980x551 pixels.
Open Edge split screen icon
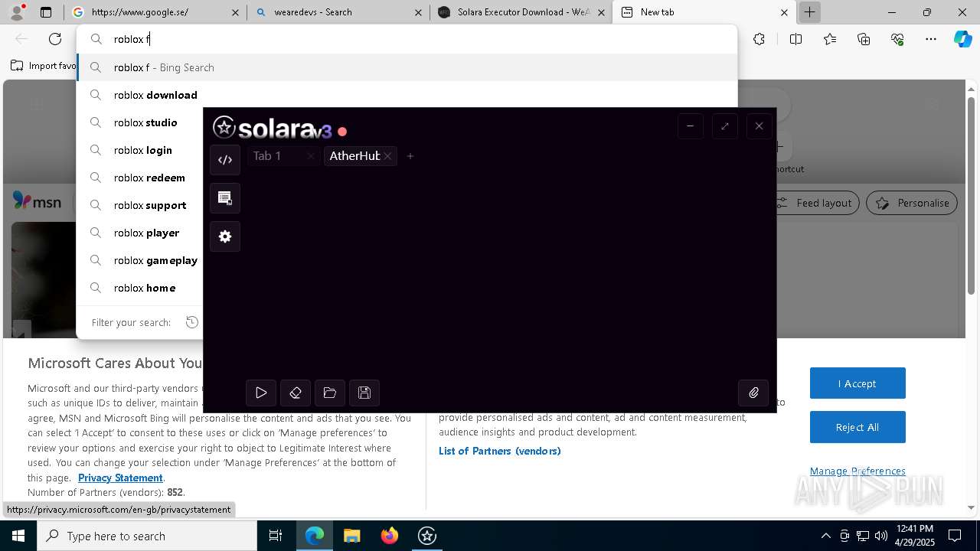pos(795,39)
